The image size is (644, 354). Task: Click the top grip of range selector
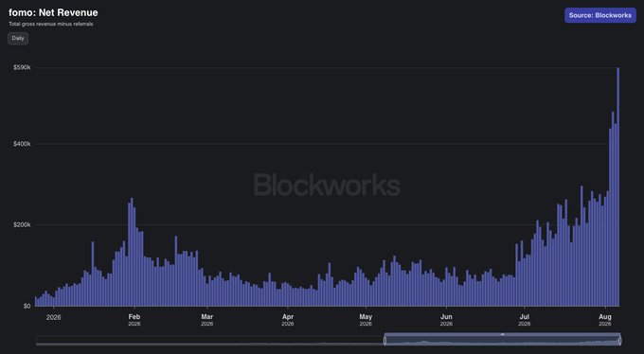tap(502, 334)
